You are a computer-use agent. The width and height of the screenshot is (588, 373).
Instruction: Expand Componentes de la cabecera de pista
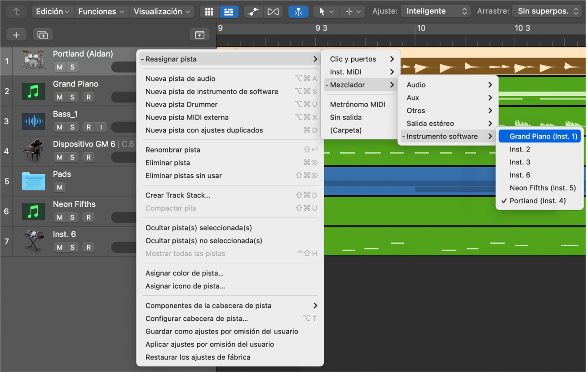coord(230,306)
